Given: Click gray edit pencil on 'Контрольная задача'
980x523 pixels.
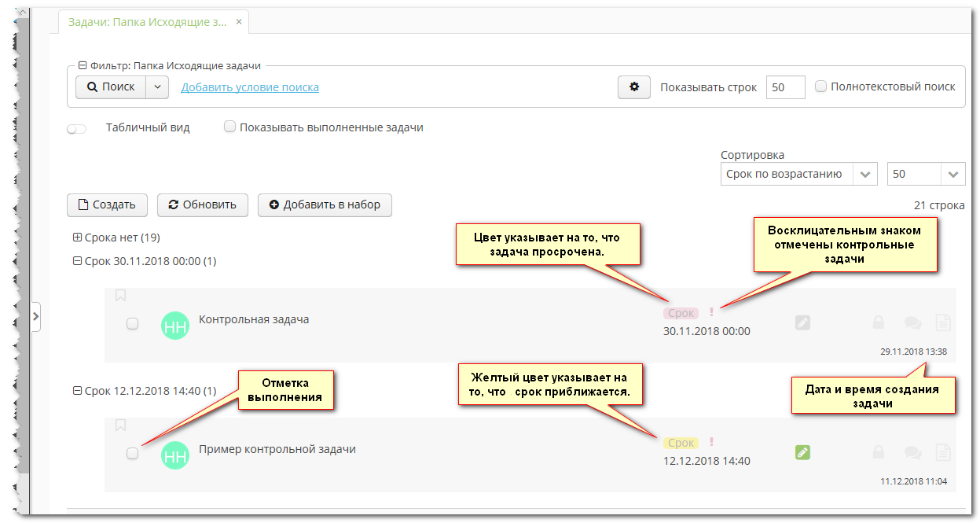Looking at the screenshot, I should coord(802,322).
